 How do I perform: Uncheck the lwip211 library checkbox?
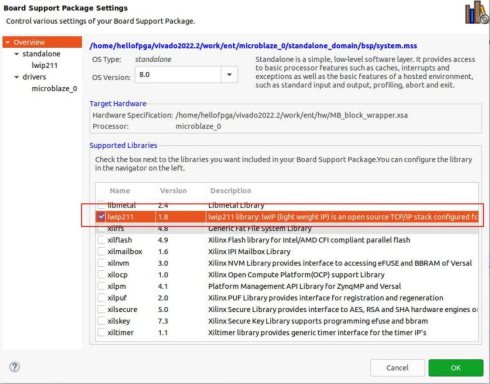point(101,217)
